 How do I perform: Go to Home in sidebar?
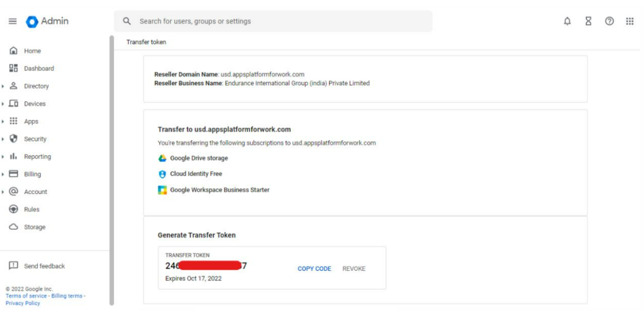click(x=33, y=51)
